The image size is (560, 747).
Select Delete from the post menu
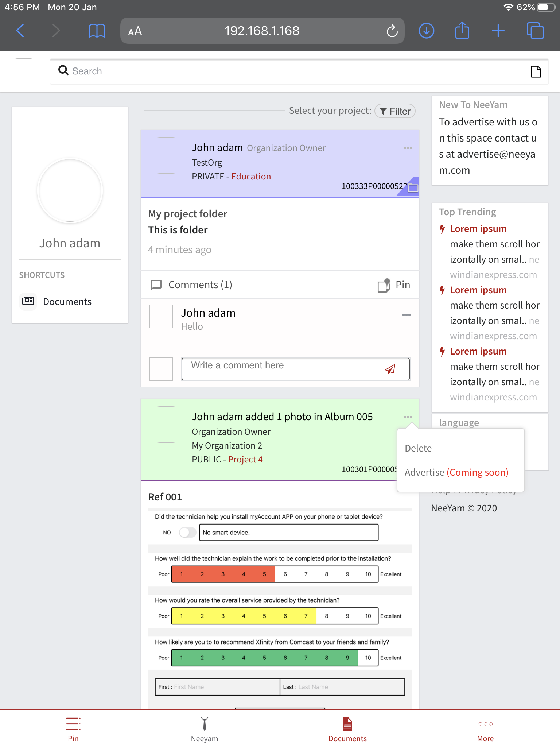(x=418, y=448)
